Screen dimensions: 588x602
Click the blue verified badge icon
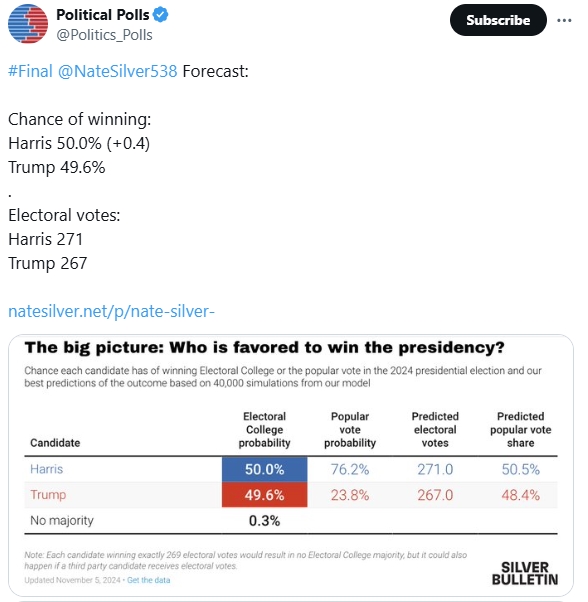pos(160,15)
